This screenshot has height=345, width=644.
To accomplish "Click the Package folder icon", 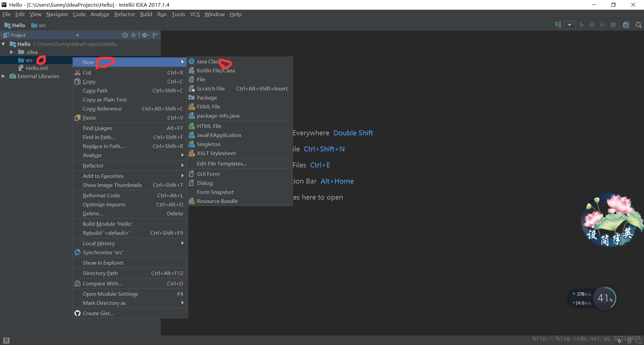I will (x=192, y=98).
